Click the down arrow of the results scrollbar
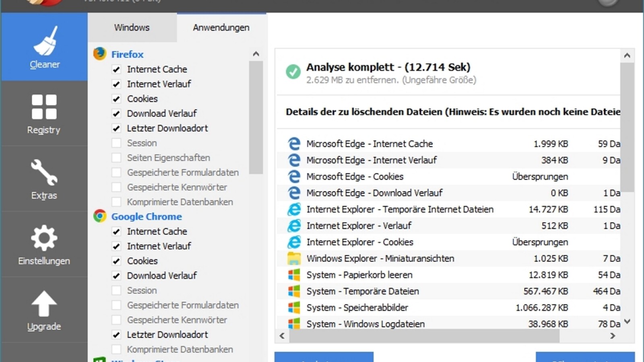The image size is (644, 362). (x=626, y=322)
